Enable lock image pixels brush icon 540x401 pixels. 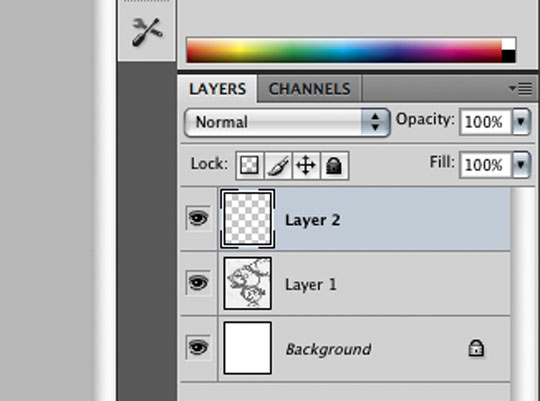(x=278, y=165)
